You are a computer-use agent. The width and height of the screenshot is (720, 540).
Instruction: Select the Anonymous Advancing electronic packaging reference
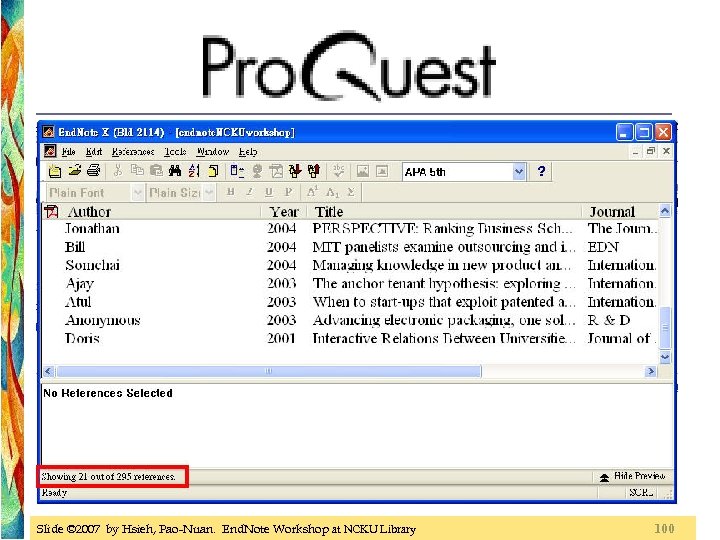[350, 321]
